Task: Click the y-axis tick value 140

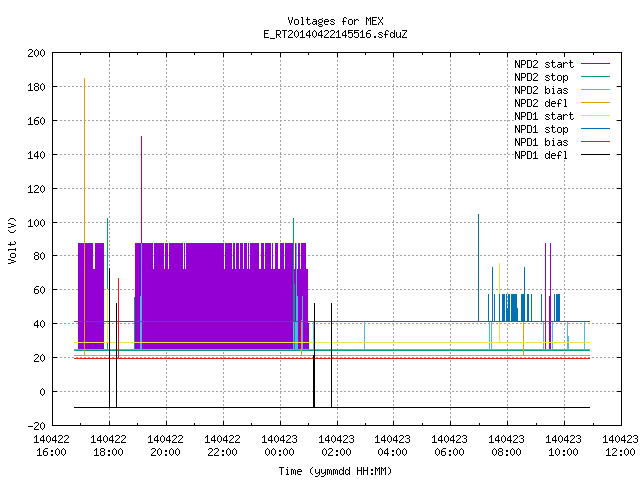Action: click(36, 155)
